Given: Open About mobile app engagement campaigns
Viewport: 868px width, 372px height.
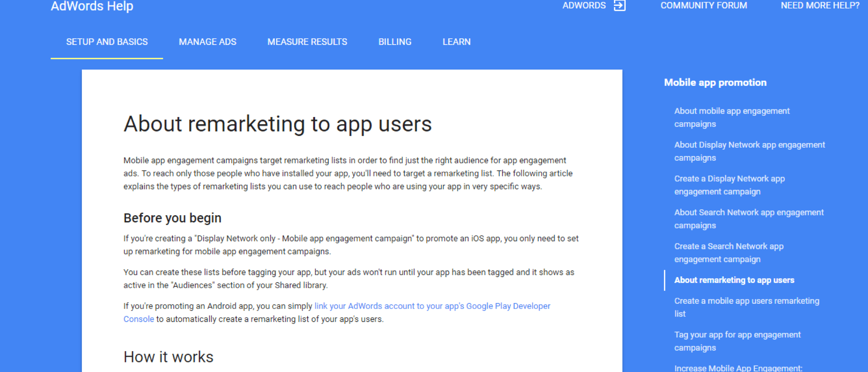Looking at the screenshot, I should [731, 117].
